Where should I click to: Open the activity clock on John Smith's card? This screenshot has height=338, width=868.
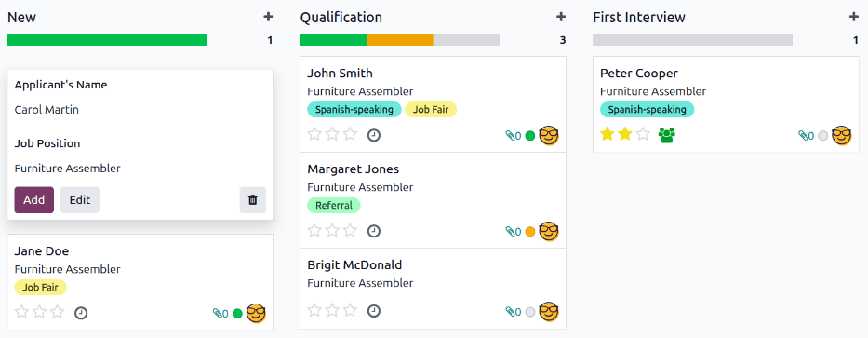coord(374,135)
